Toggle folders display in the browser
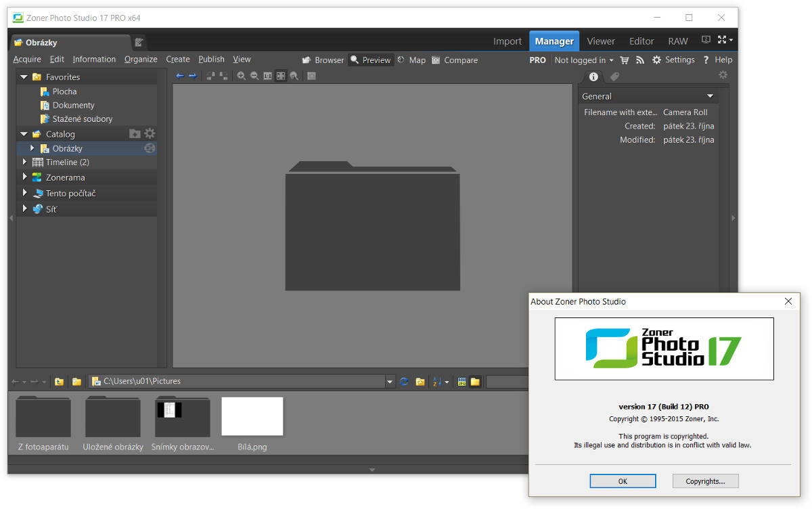 click(475, 382)
